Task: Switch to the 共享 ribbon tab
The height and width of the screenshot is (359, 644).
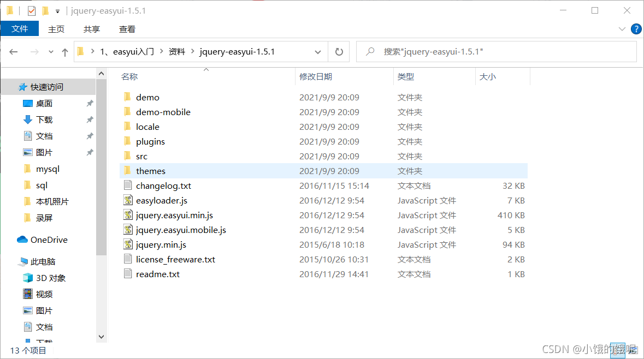Action: point(92,29)
